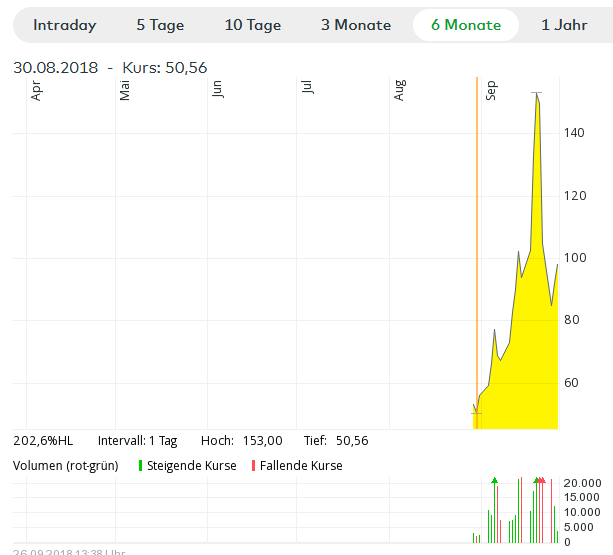Switch to the 1 Jahr period
The width and height of the screenshot is (613, 555).
[x=564, y=25]
